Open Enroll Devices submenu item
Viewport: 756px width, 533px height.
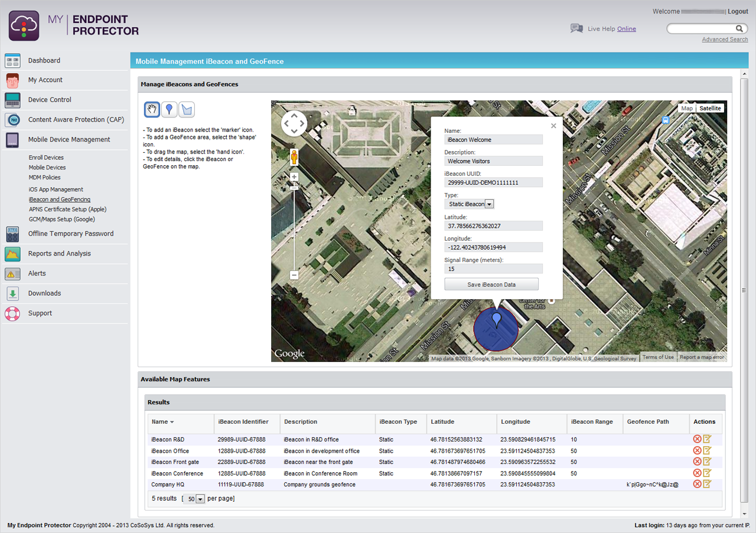click(46, 158)
